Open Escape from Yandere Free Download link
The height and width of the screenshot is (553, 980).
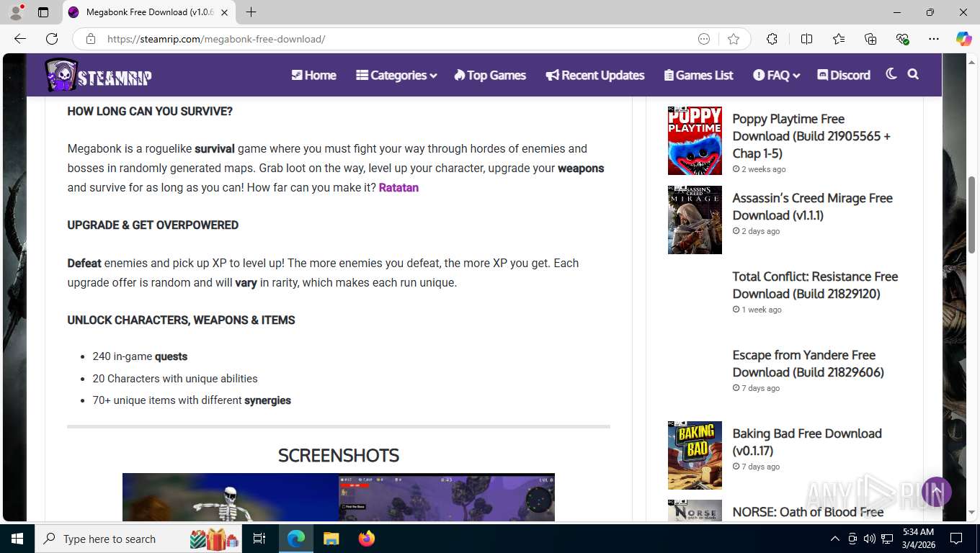(x=808, y=364)
